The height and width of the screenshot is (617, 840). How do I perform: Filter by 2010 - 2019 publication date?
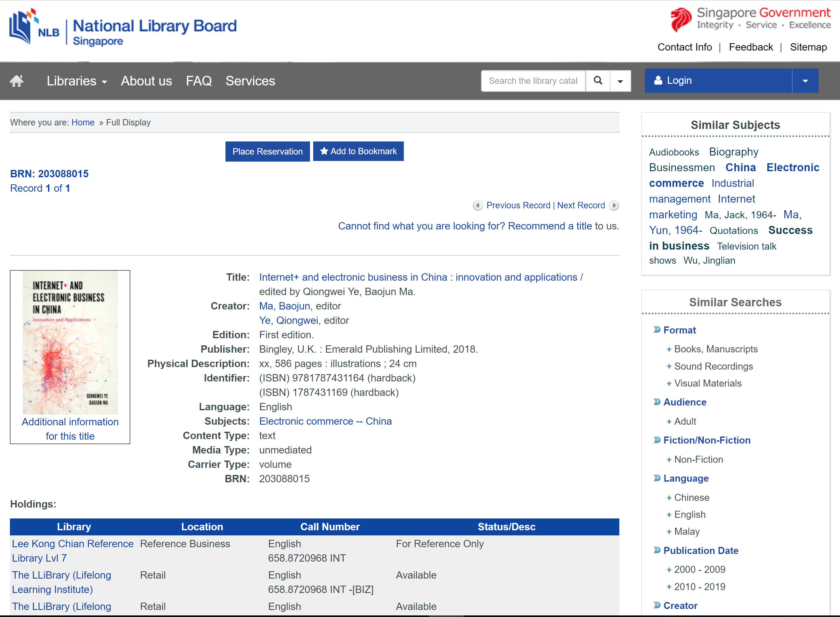pyautogui.click(x=699, y=587)
